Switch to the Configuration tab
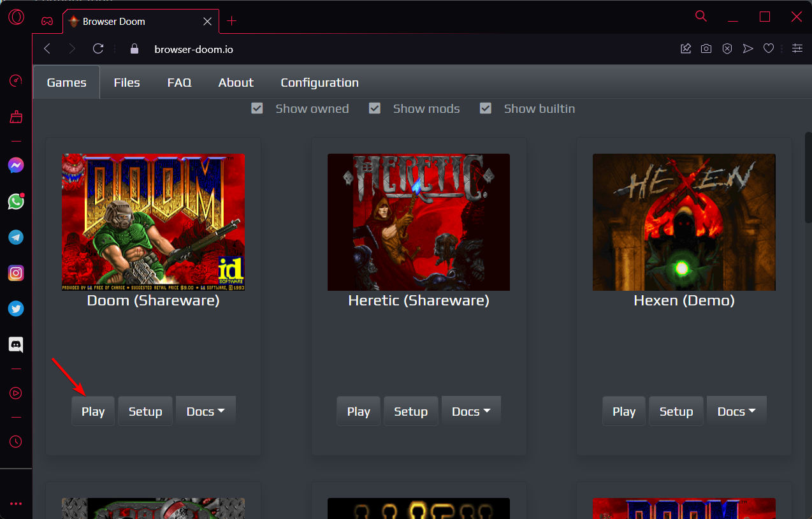812x519 pixels. [319, 82]
